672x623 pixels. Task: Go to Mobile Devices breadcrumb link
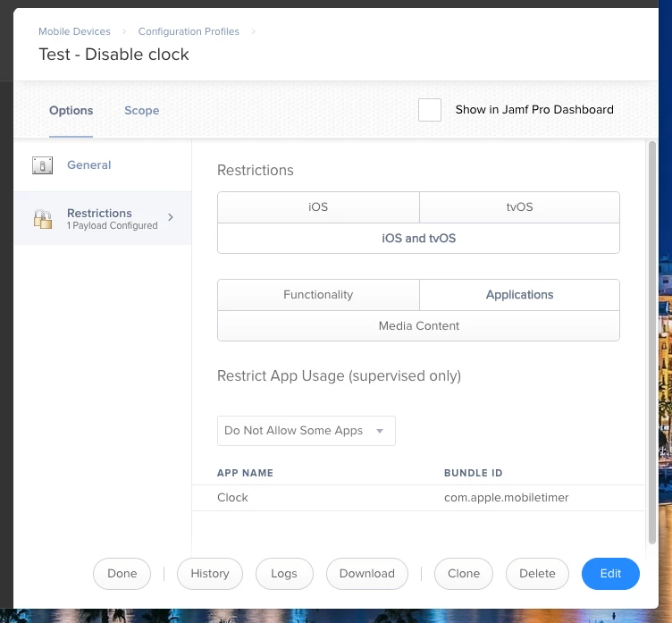pos(74,31)
